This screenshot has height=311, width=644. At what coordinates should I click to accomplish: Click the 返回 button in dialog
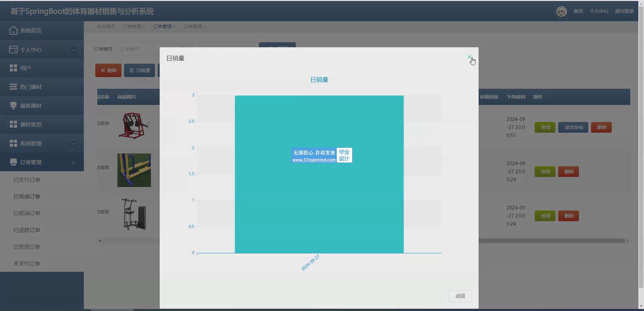460,296
